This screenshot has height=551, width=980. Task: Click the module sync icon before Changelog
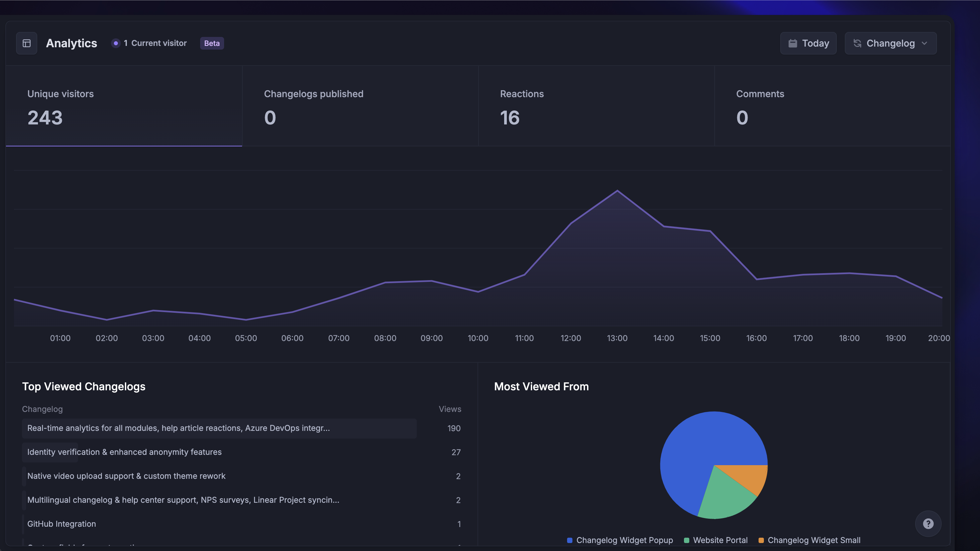click(x=858, y=43)
